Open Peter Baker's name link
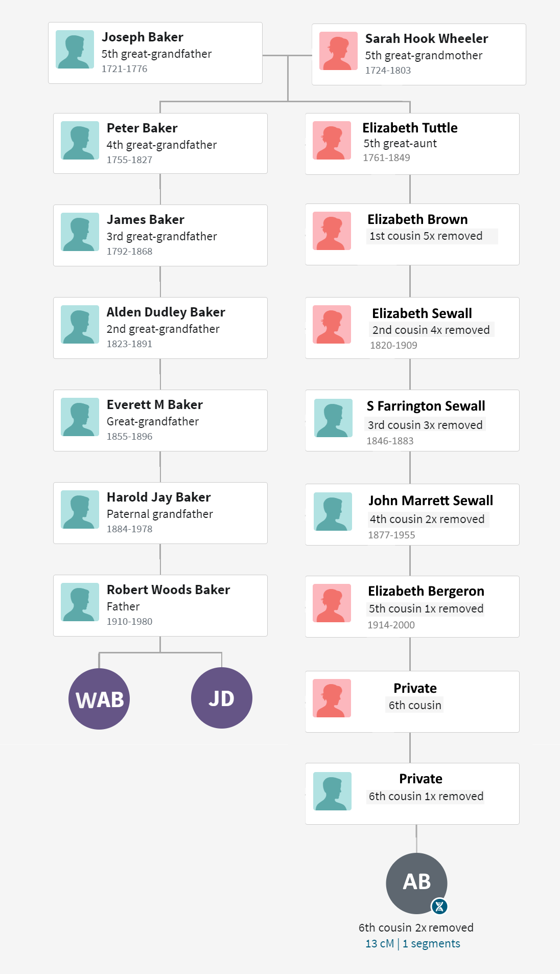Viewport: 560px width, 974px height. tap(142, 128)
